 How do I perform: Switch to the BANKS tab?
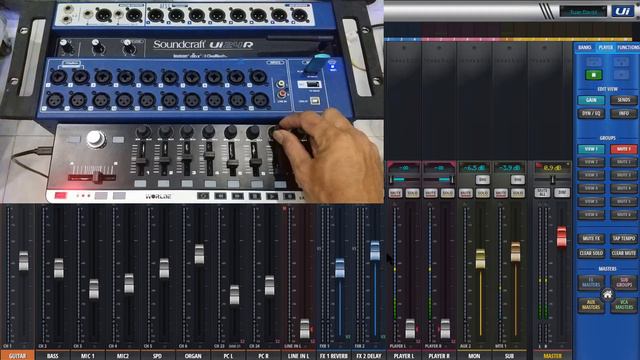coord(584,48)
